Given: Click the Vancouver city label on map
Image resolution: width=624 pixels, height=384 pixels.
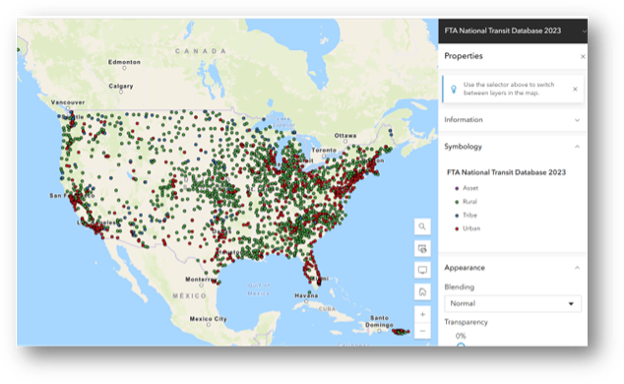Looking at the screenshot, I should point(68,102).
